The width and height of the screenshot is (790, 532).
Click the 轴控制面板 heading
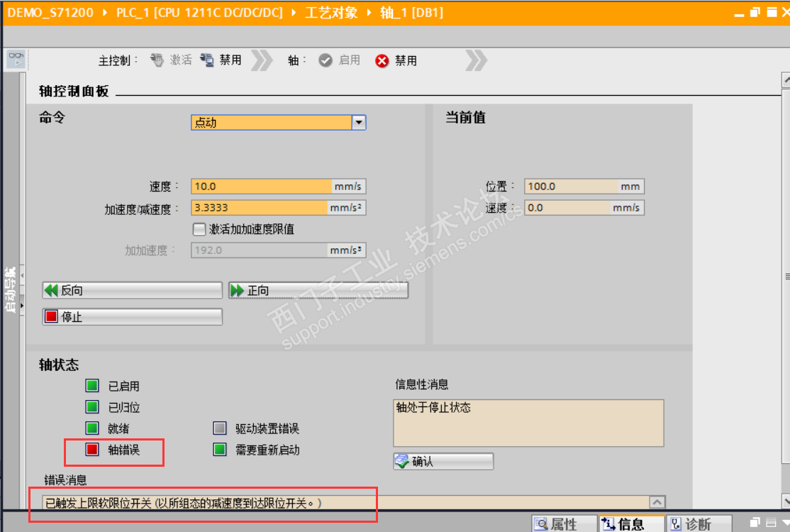74,92
